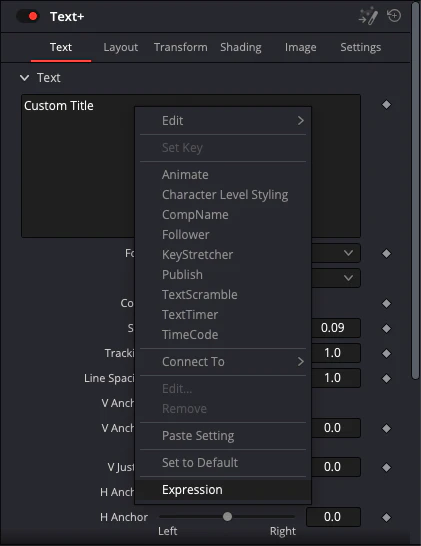This screenshot has height=546, width=421.
Task: Select the Follower modifier
Action: 223,235
